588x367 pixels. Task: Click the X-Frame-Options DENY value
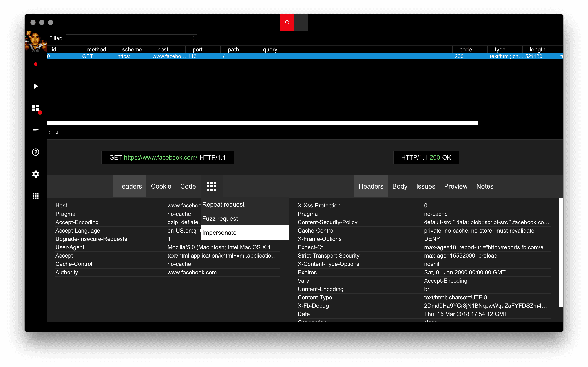tap(432, 239)
